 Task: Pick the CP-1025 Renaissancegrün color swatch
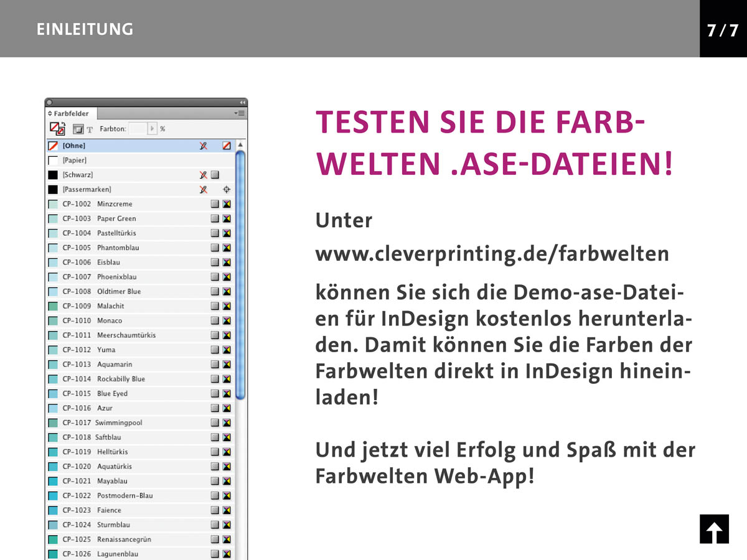pos(53,539)
